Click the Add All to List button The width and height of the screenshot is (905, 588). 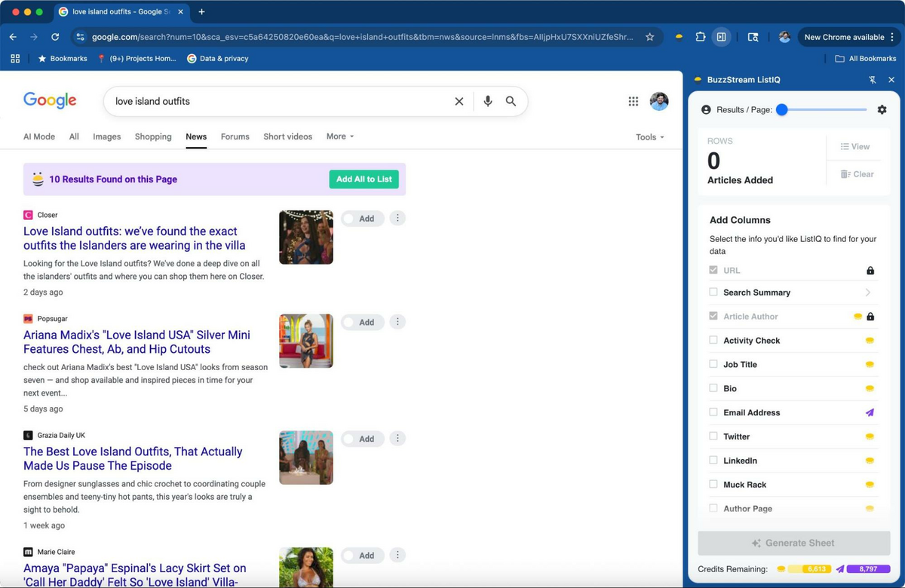pos(364,179)
